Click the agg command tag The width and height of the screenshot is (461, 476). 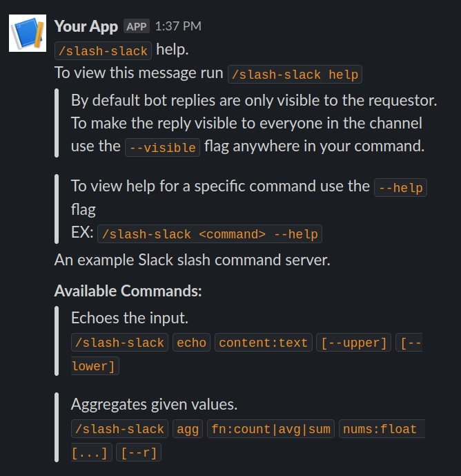tap(188, 428)
